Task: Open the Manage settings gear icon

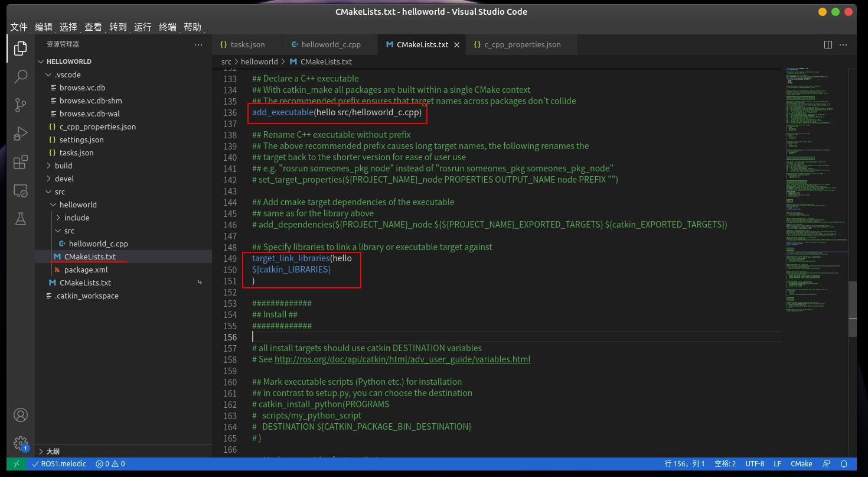Action: 21,443
